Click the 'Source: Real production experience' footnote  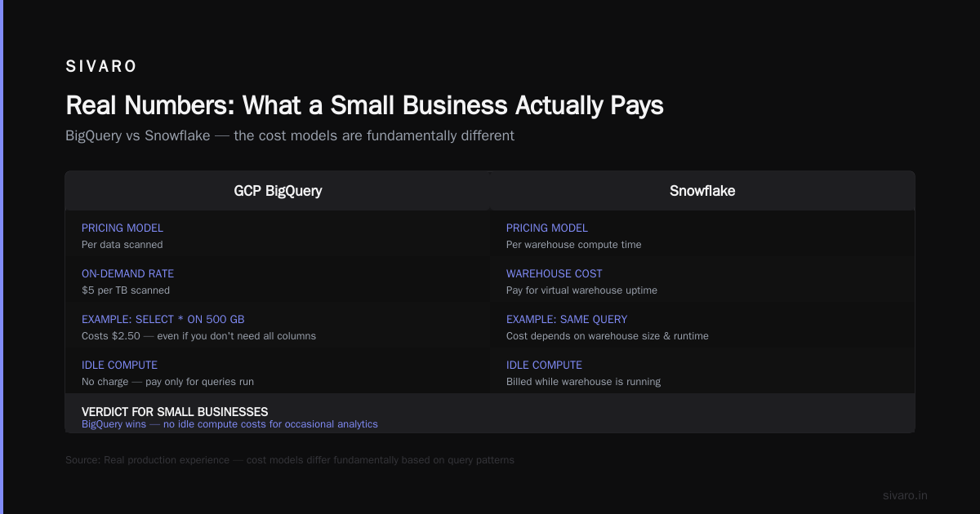(x=290, y=460)
